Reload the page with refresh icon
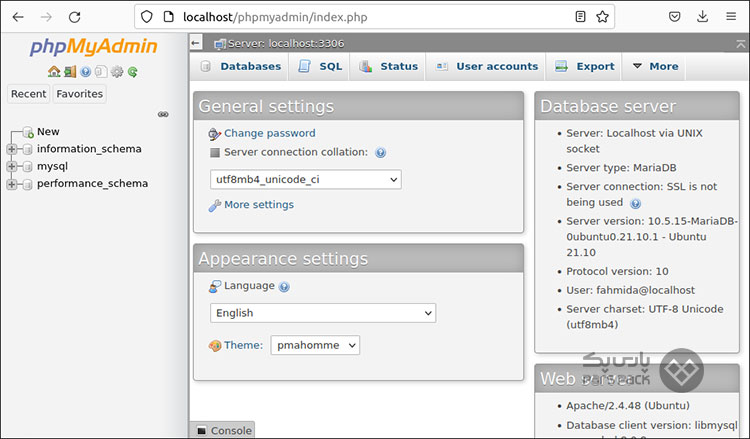The image size is (750, 439). click(75, 17)
